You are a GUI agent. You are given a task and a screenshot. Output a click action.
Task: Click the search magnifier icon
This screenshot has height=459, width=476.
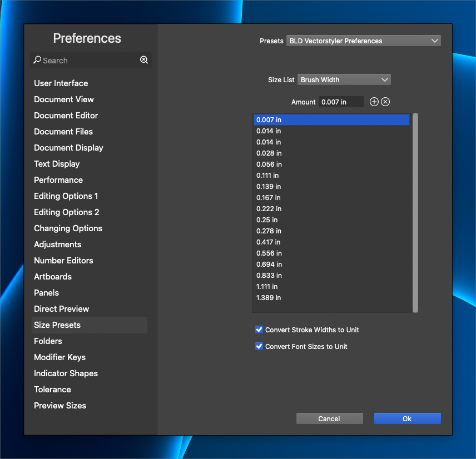click(x=37, y=60)
